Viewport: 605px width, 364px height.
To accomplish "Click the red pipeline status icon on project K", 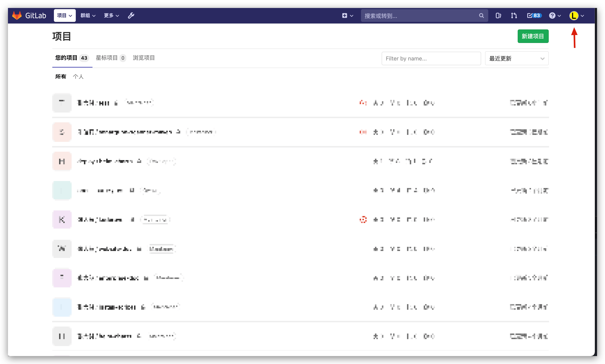I will click(363, 219).
